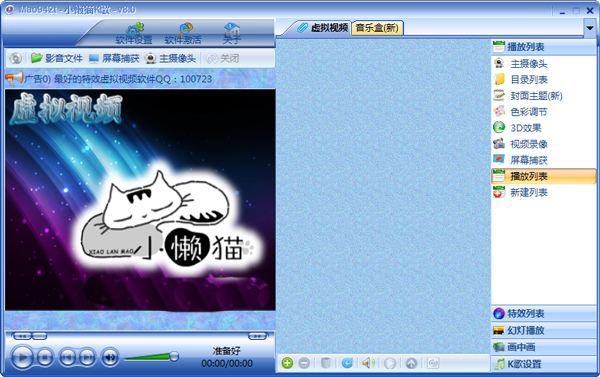Expand the 幻灯播放 section

click(543, 330)
